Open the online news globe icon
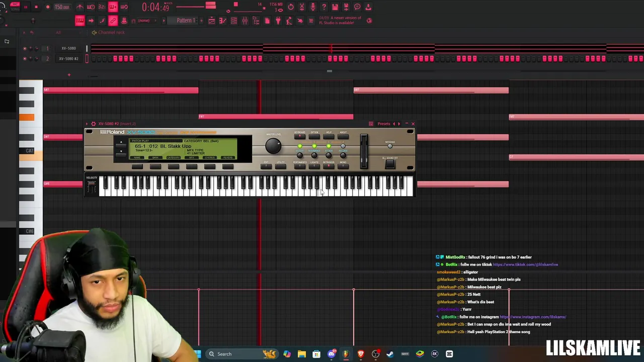The width and height of the screenshot is (644, 362). tap(369, 21)
